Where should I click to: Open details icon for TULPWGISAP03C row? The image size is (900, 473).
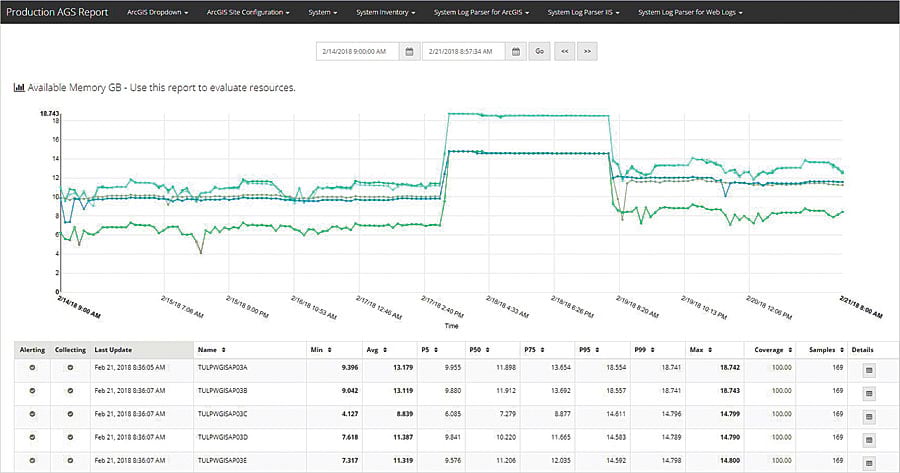(x=869, y=417)
